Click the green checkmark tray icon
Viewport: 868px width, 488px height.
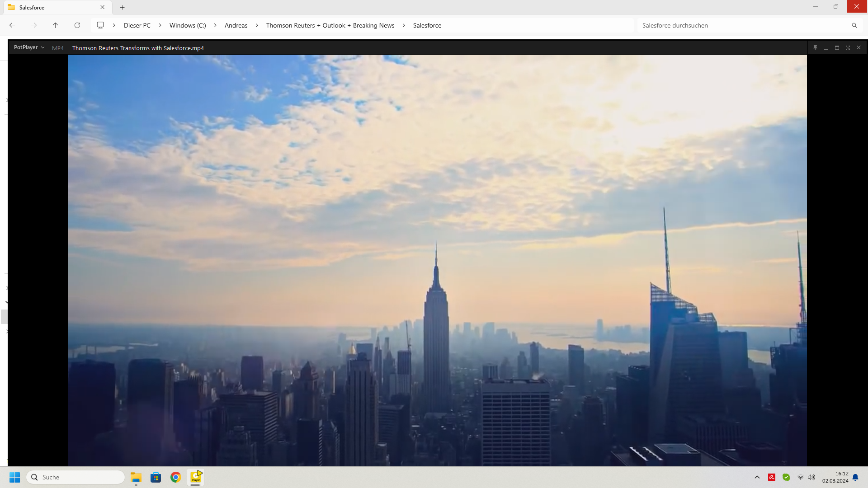pos(786,477)
